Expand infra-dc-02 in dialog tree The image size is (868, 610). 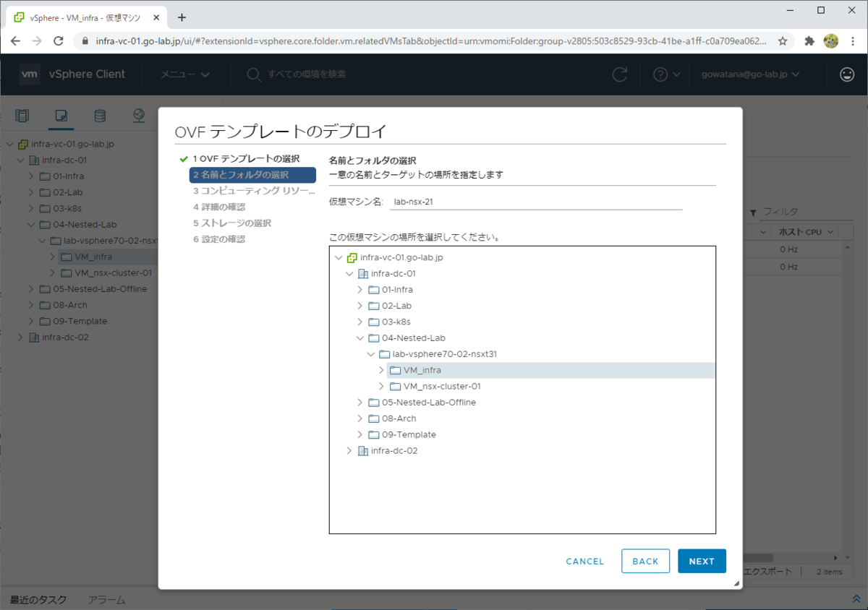(x=349, y=451)
